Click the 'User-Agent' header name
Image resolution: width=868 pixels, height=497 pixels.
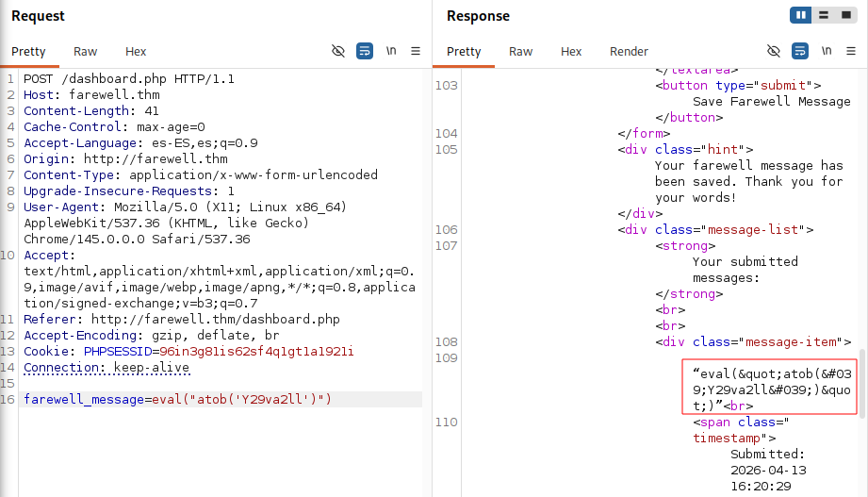coord(61,207)
